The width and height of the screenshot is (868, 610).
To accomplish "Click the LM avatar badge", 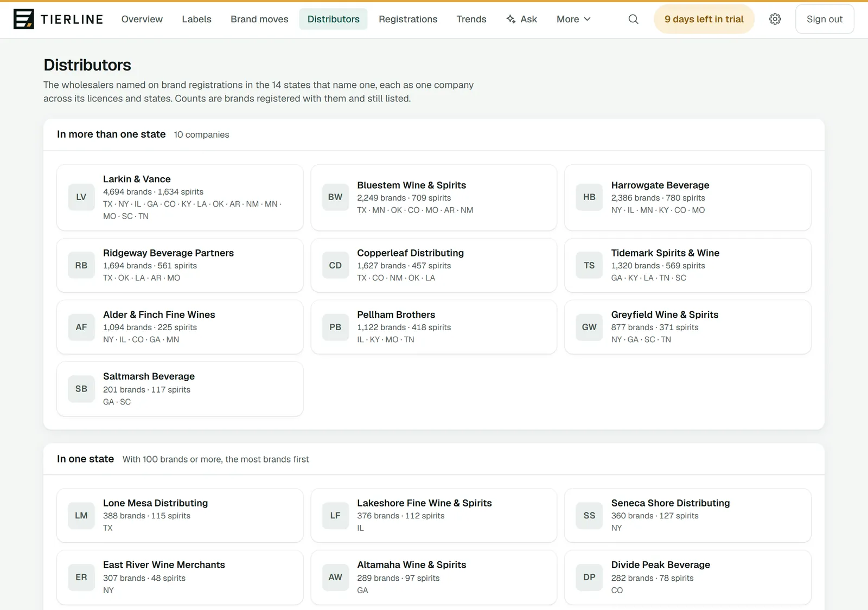I will 81,516.
